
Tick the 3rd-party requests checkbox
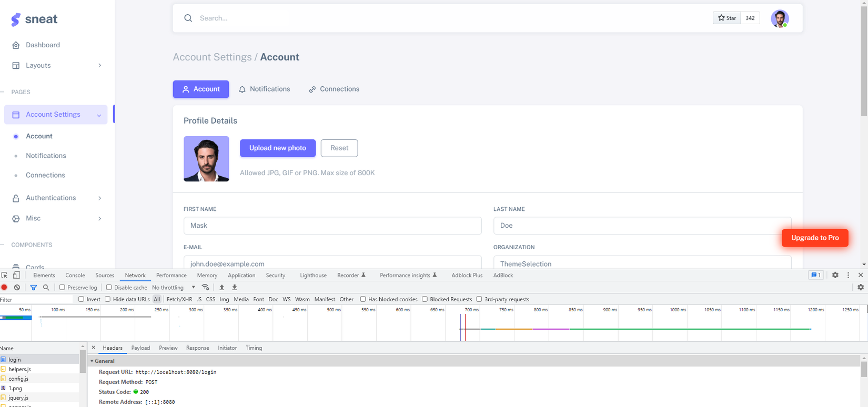[479, 299]
